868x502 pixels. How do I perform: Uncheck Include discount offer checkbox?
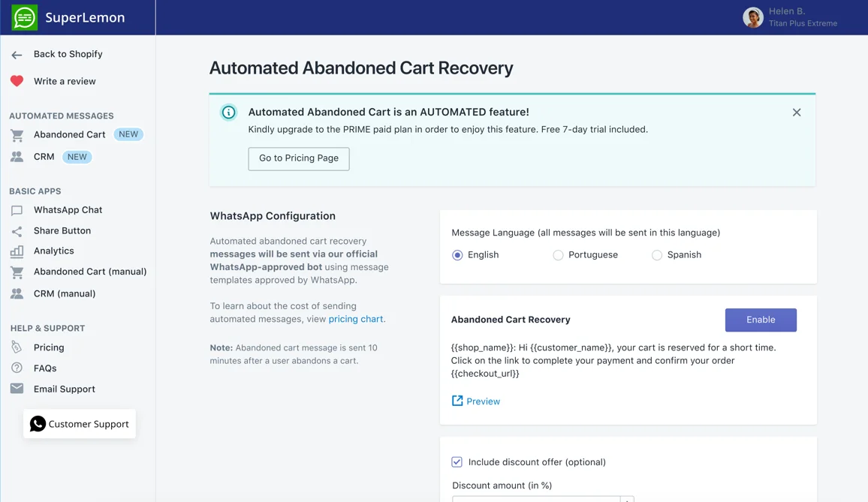[457, 462]
